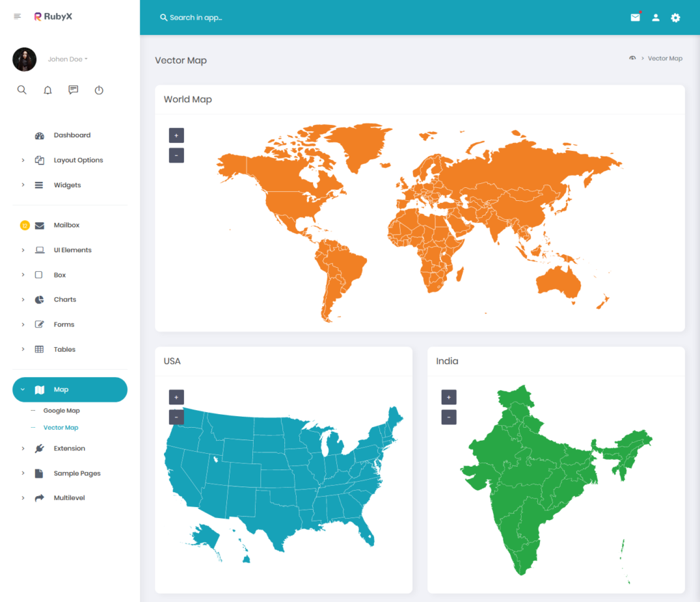Select the Charts pie-chart icon
The width and height of the screenshot is (700, 602).
coord(38,299)
